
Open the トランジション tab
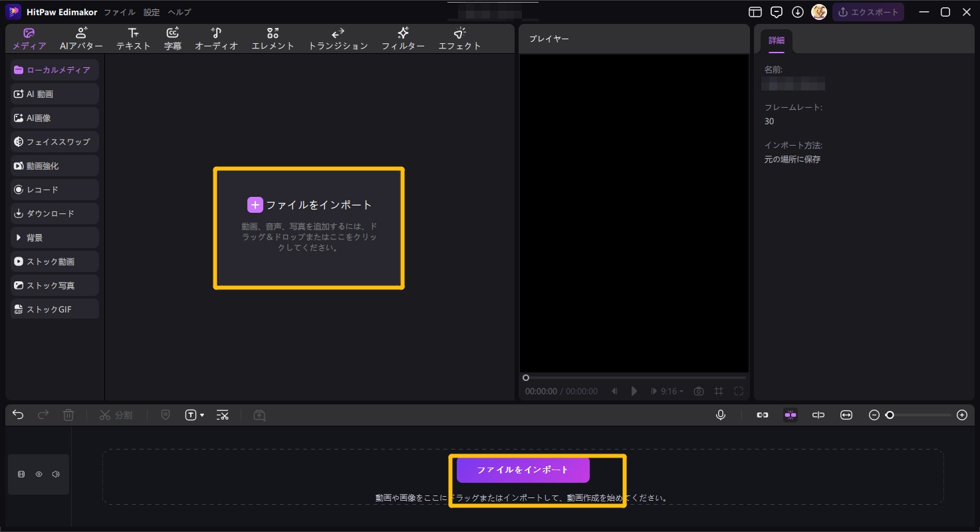(x=338, y=39)
